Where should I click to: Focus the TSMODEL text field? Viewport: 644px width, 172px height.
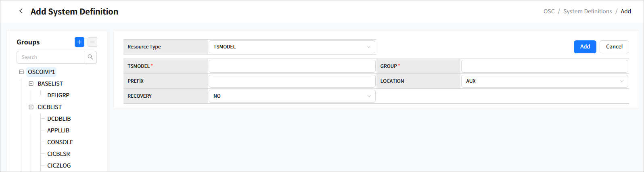click(292, 66)
